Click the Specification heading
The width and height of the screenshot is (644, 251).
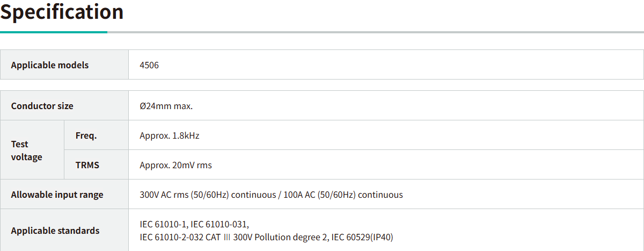click(62, 12)
